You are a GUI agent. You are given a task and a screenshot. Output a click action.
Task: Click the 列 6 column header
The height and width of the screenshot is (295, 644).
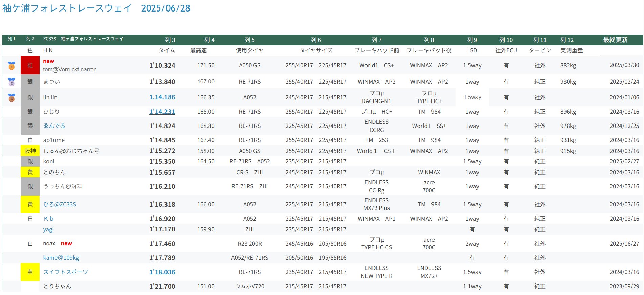pos(316,40)
